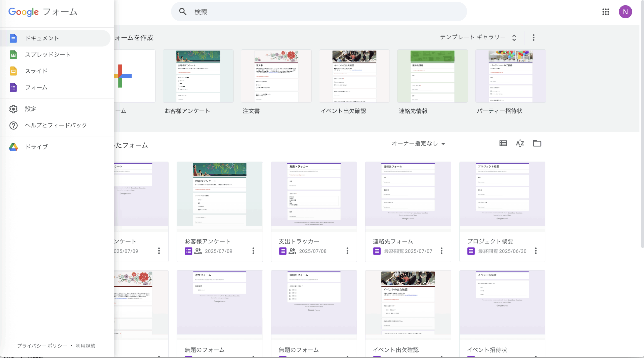Image resolution: width=644 pixels, height=358 pixels.
Task: Click shared people icon on お客様アンケート card
Action: (x=198, y=251)
